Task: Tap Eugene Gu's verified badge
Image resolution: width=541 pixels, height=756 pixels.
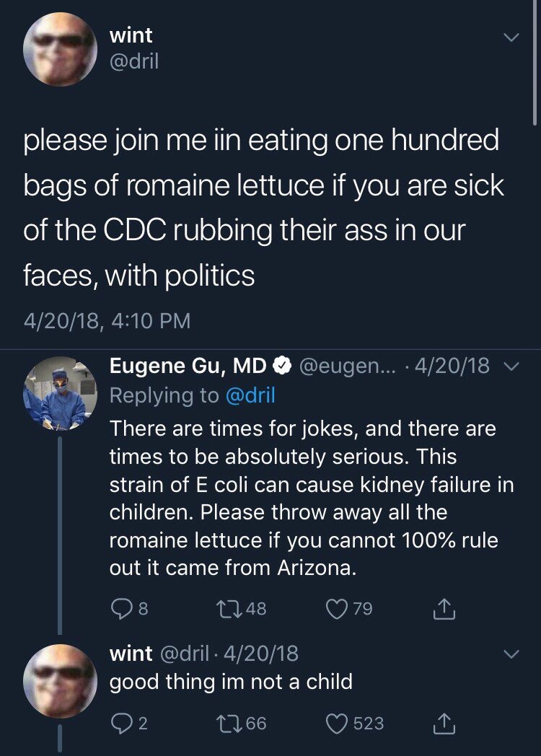Action: click(x=281, y=367)
